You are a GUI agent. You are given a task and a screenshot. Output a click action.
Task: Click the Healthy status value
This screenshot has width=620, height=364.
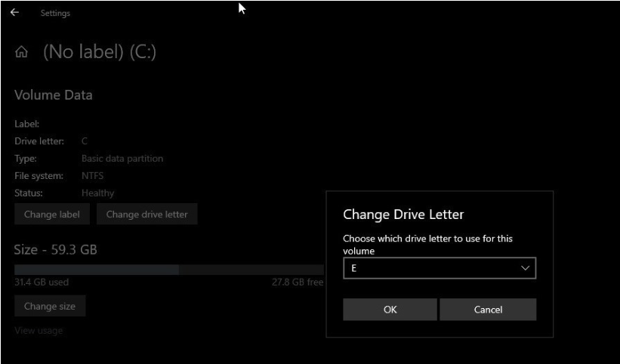point(97,193)
